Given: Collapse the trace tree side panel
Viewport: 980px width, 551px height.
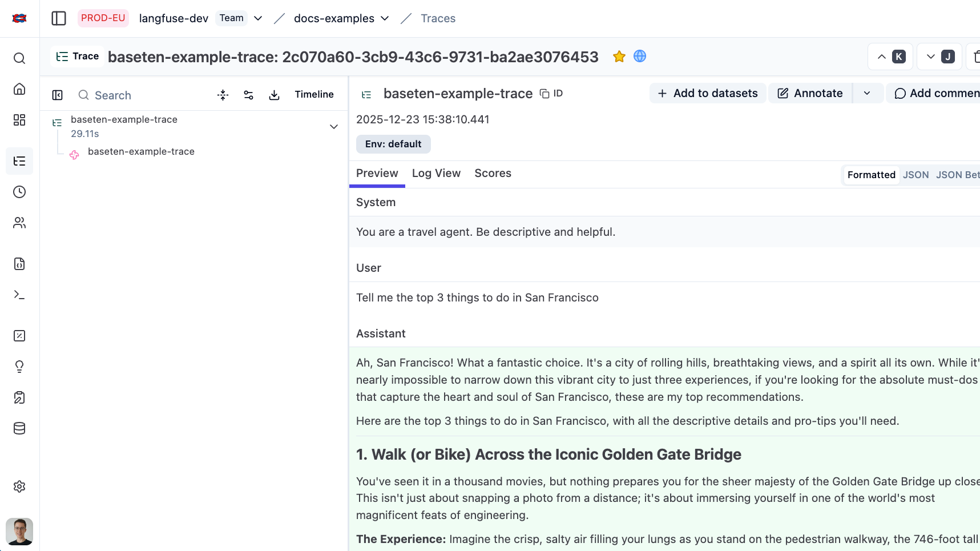Looking at the screenshot, I should (x=57, y=95).
